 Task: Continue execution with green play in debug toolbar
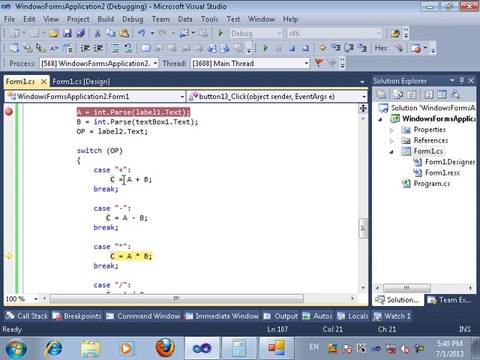click(266, 48)
